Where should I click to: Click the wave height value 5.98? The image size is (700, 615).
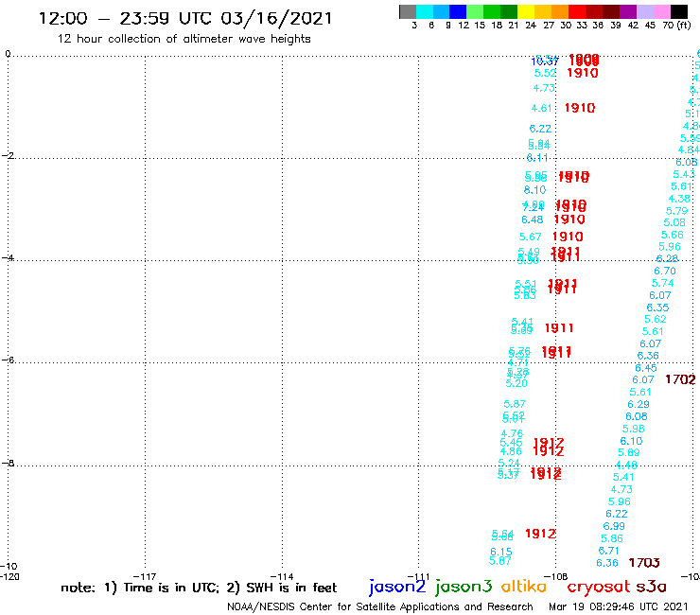coord(634,430)
